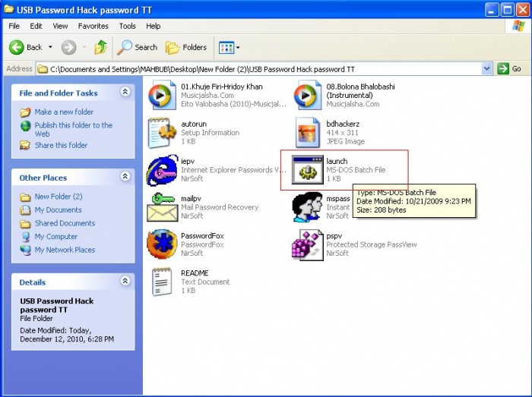Viewport: 532px width, 397px height.
Task: Maximize the Explorer window
Action: coord(508,9)
